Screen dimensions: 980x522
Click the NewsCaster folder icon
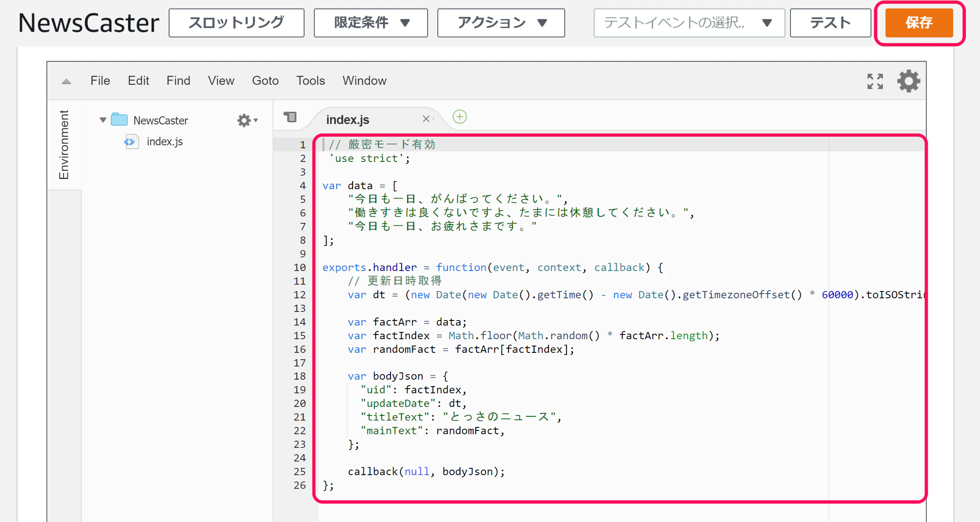point(119,120)
